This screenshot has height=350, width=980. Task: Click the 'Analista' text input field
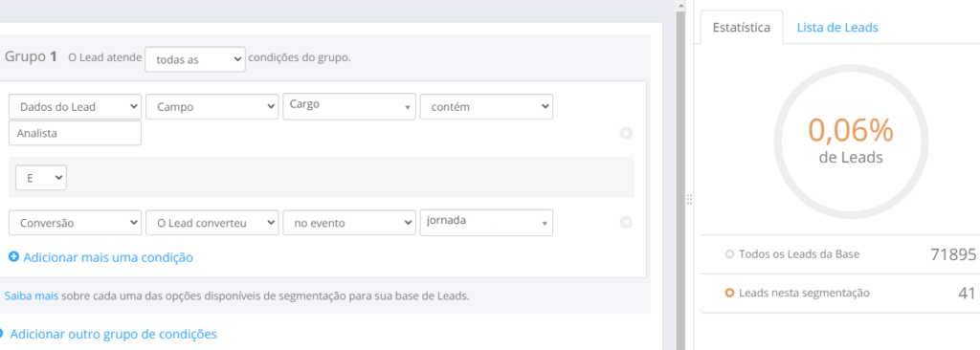[x=75, y=133]
